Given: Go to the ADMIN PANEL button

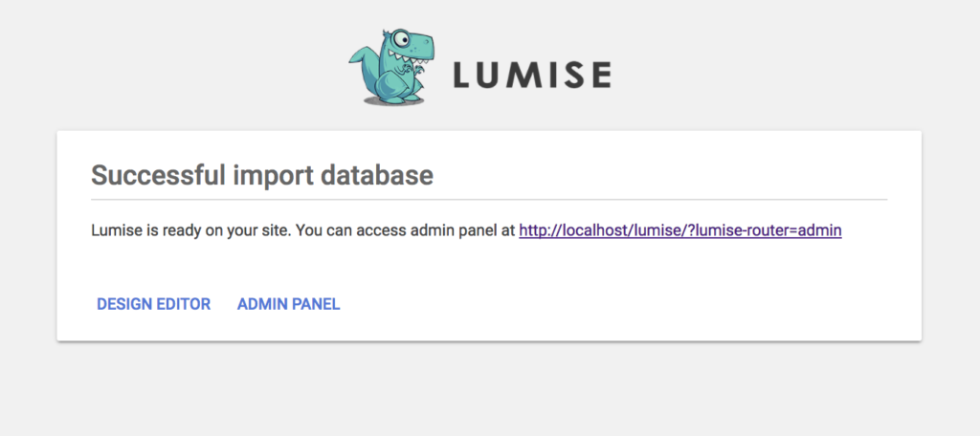Looking at the screenshot, I should pos(288,304).
